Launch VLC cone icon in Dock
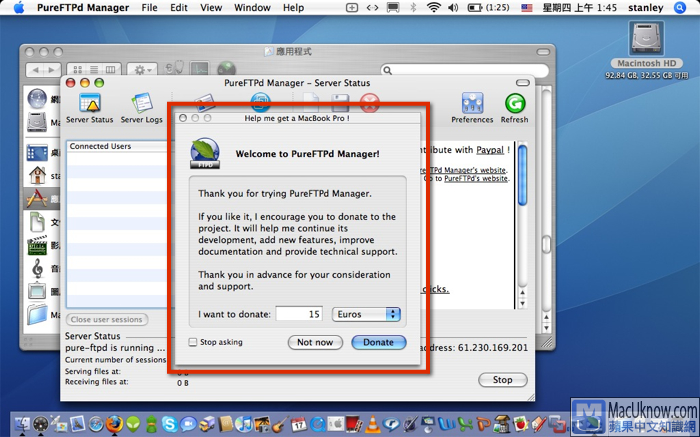 373,423
